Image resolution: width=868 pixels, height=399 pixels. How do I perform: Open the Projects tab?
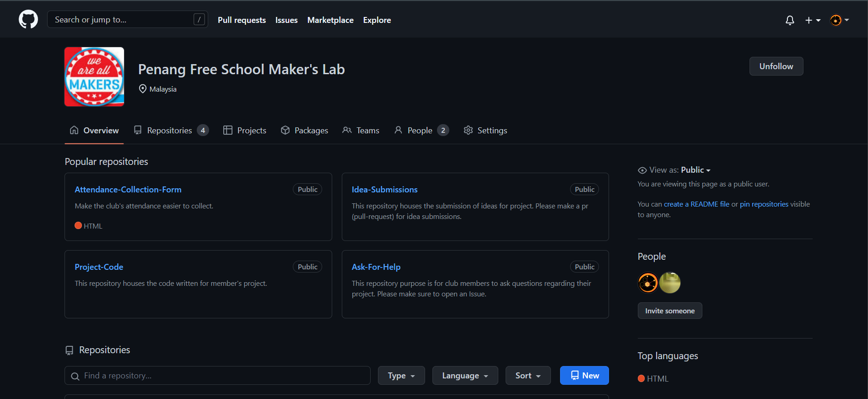point(245,131)
